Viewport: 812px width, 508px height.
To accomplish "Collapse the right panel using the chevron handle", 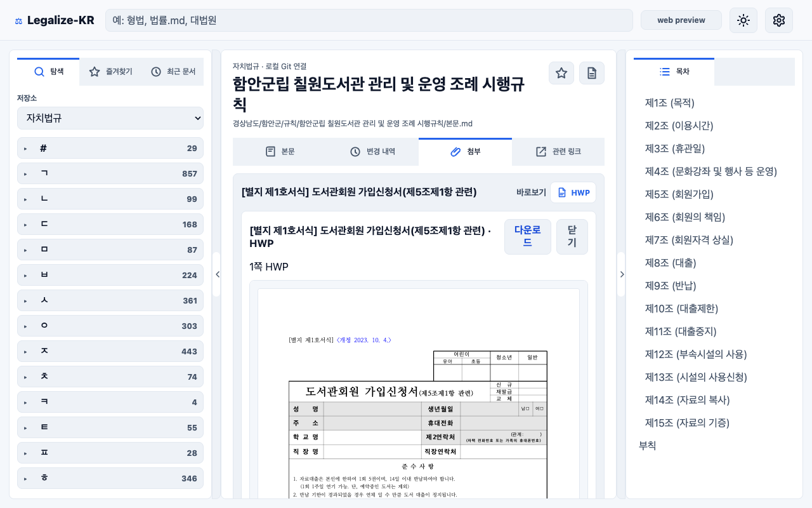I will (x=622, y=274).
